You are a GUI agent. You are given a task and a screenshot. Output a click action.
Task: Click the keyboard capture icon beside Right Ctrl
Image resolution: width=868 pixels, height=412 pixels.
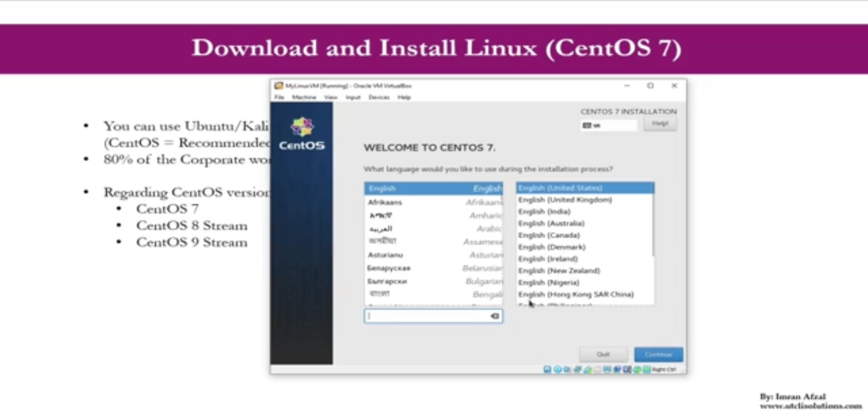(x=647, y=370)
